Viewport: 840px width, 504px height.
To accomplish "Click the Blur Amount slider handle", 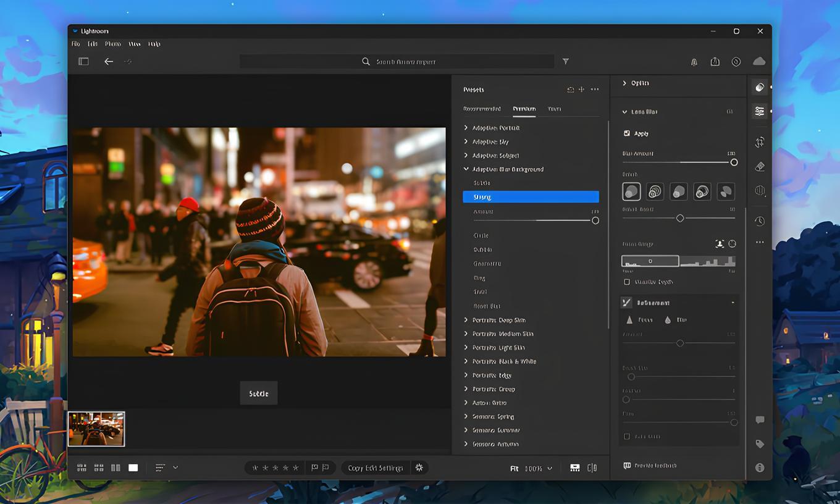I will point(734,162).
